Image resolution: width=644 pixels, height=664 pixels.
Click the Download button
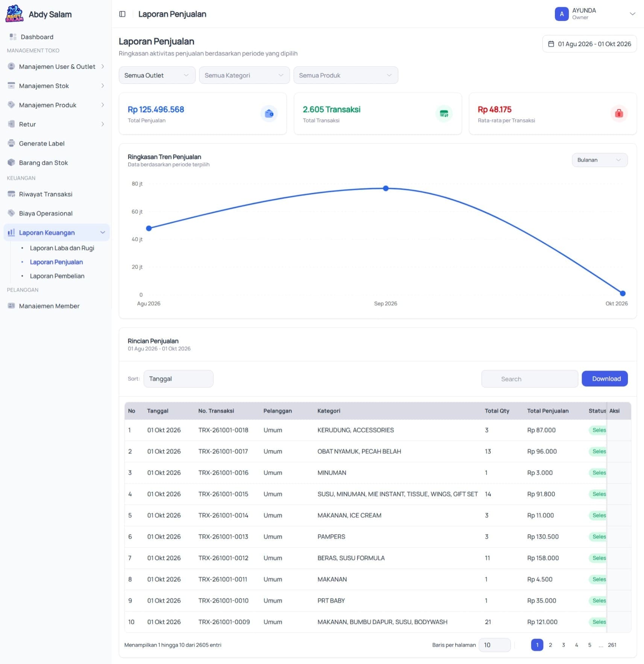605,378
